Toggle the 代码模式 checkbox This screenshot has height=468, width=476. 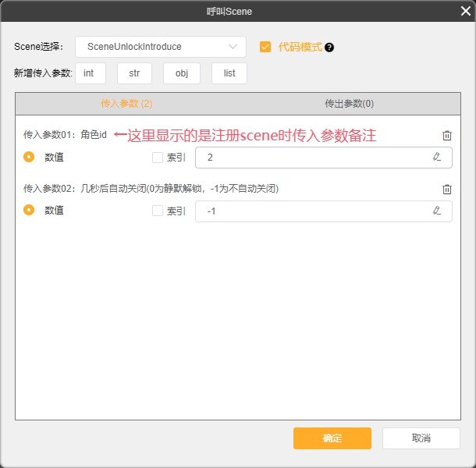click(265, 47)
